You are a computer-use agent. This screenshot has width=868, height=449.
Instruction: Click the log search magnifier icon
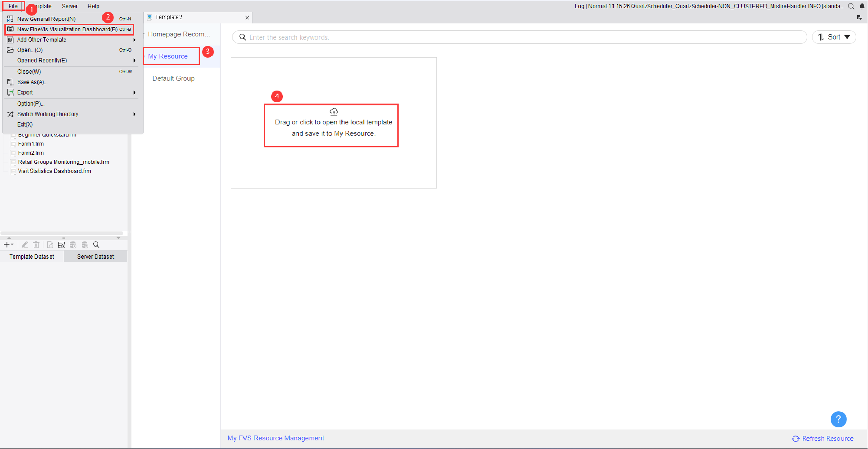tap(851, 6)
